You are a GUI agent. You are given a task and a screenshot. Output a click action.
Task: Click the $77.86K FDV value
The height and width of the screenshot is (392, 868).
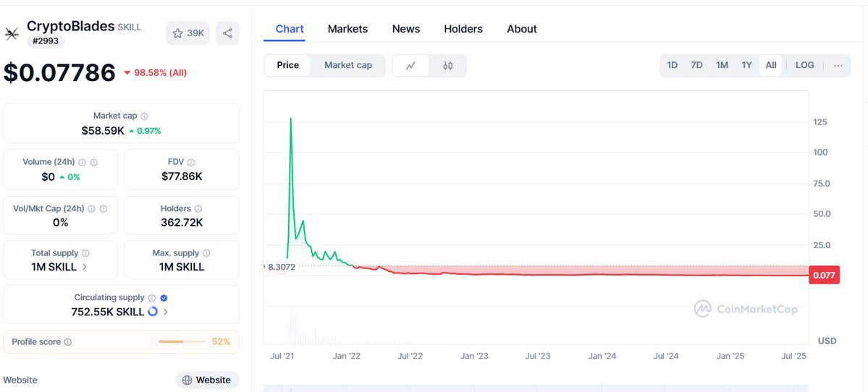[x=182, y=176]
